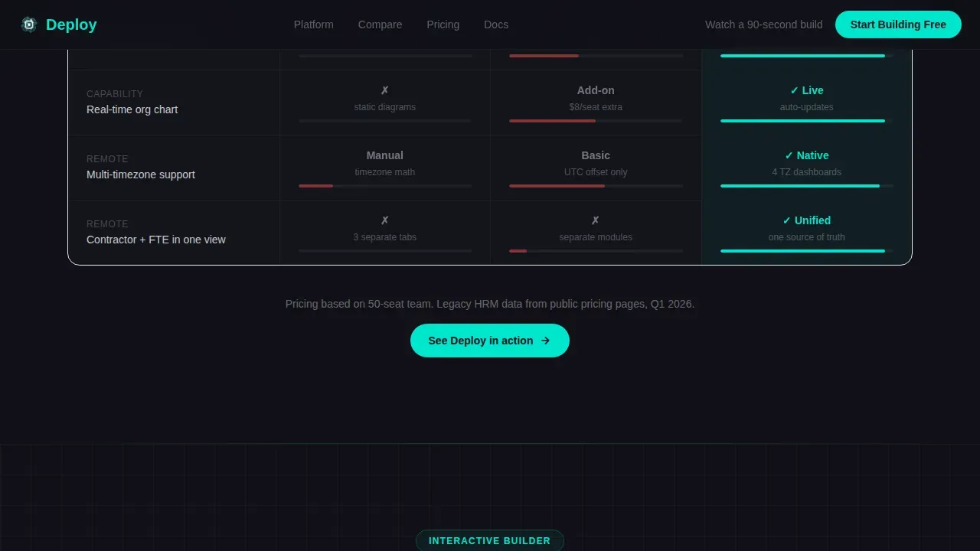Image resolution: width=980 pixels, height=551 pixels.
Task: Click the Multi-timezone support row label
Action: pos(141,174)
